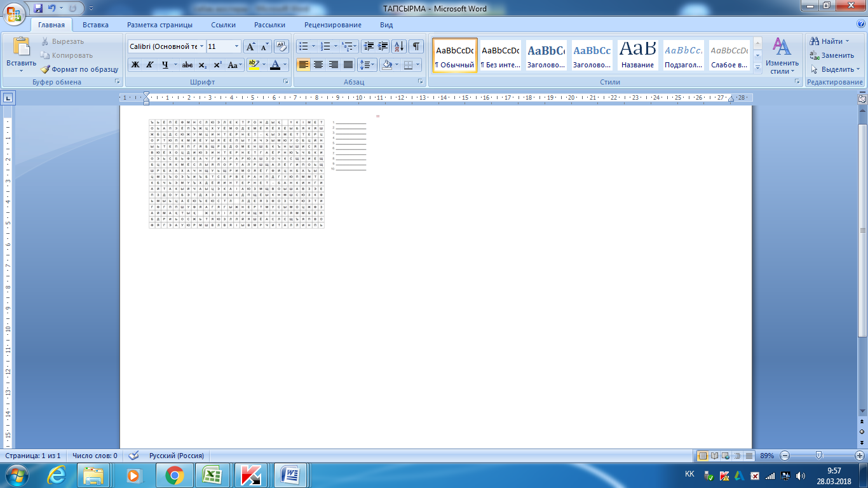Apply bulleted list

point(303,46)
